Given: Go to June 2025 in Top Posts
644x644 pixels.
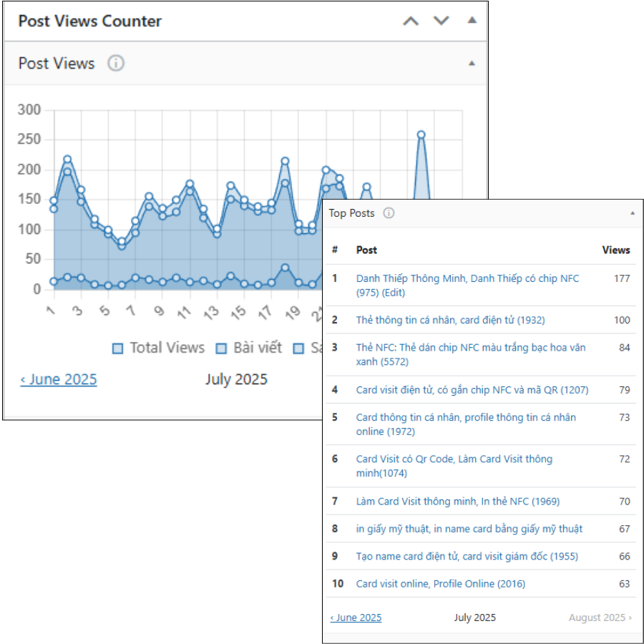Looking at the screenshot, I should coord(356,618).
